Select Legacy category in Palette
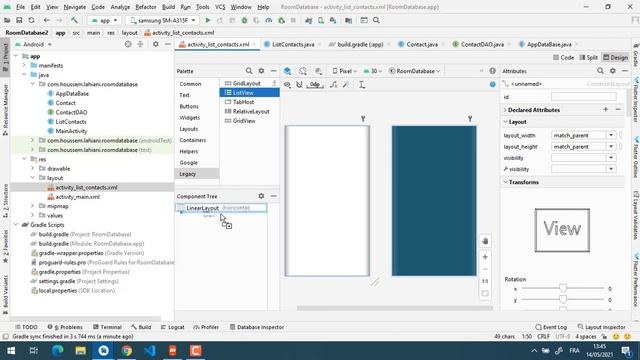The image size is (640, 360). pos(197,174)
